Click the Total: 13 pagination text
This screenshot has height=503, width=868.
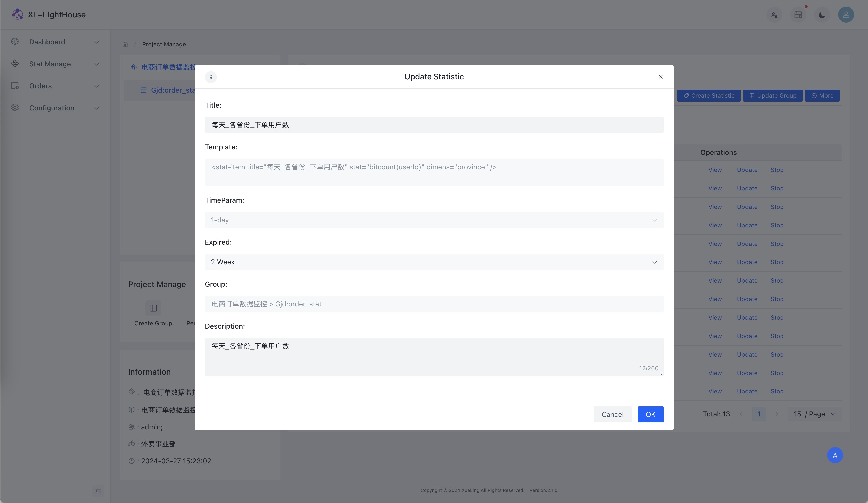[716, 414]
